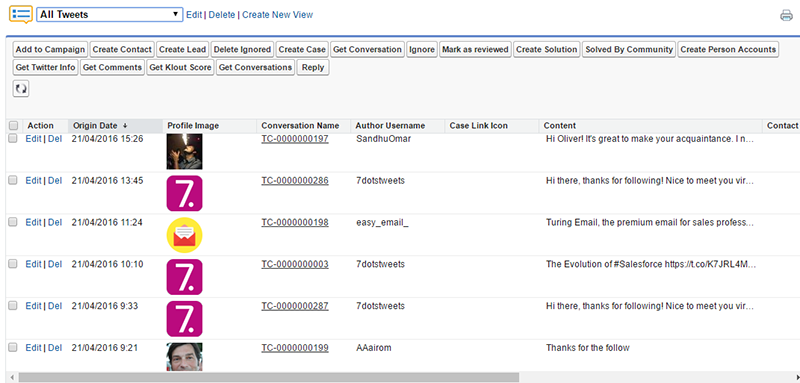Viewport: 800px width, 383px height.
Task: Open conversation TC-0000000197
Action: coord(295,139)
